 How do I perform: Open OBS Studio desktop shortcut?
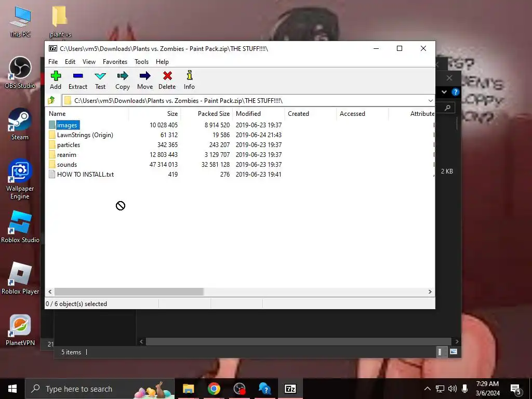click(20, 73)
